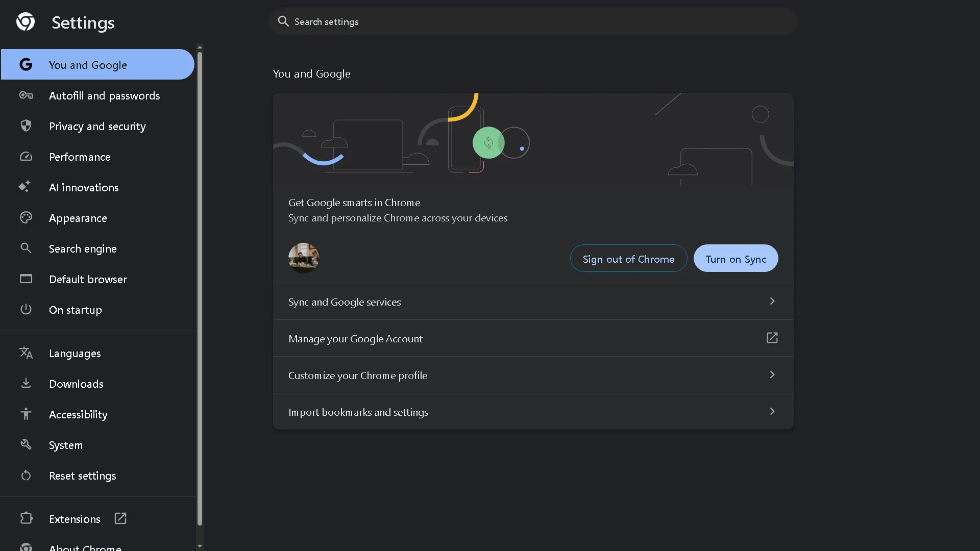This screenshot has height=551, width=980.
Task: Select the shield icon for Privacy and security
Action: 26,126
